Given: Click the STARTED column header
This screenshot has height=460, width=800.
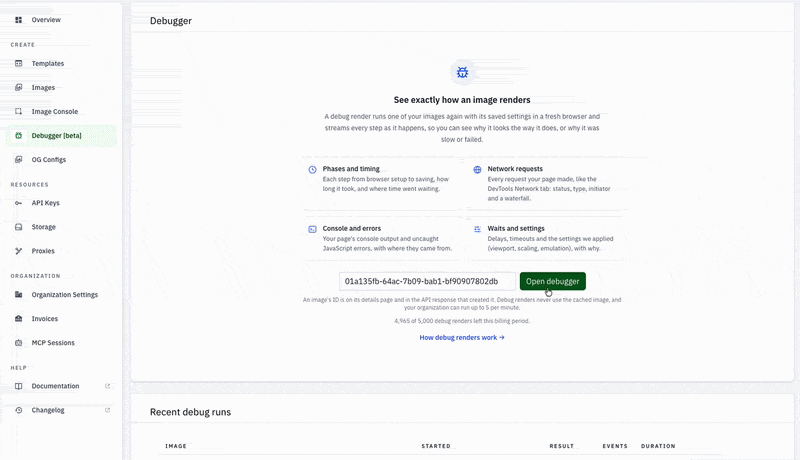Looking at the screenshot, I should click(x=436, y=446).
